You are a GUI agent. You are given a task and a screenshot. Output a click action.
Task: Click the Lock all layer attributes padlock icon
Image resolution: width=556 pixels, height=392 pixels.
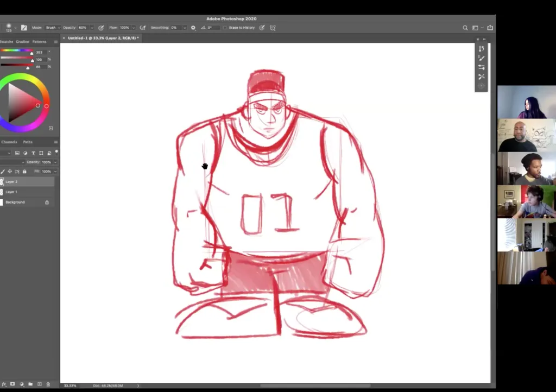coord(24,172)
